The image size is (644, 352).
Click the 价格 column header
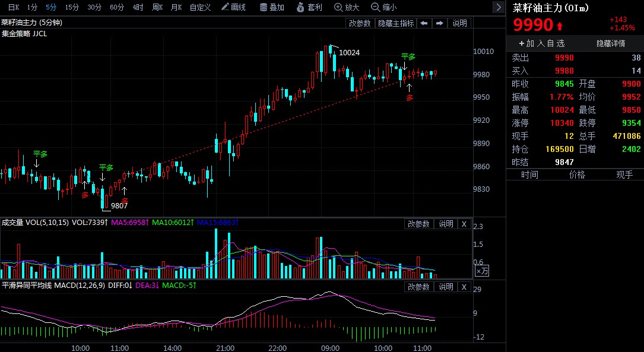click(x=577, y=175)
